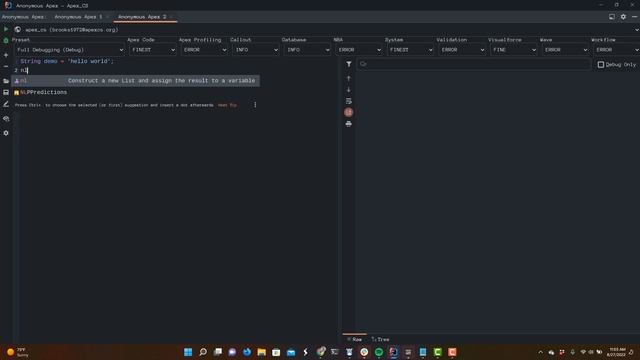
Task: Open the Workflow log level dropdown
Action: (x=616, y=50)
